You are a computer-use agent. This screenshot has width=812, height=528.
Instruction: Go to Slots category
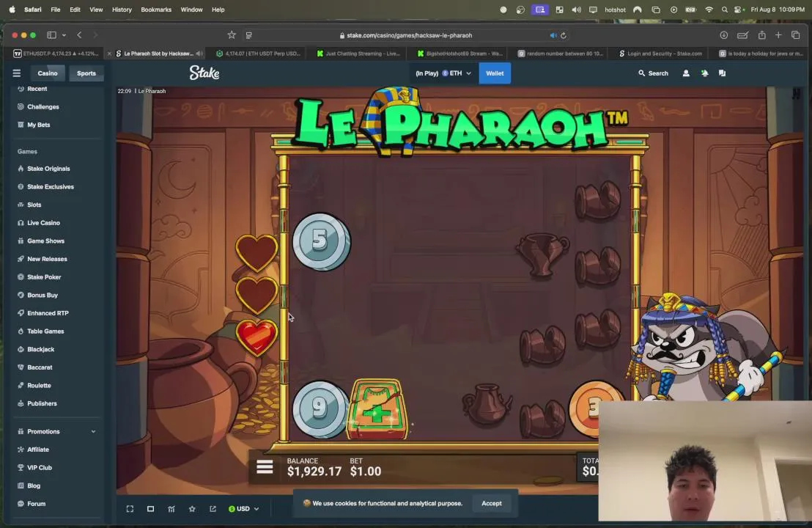coord(34,205)
